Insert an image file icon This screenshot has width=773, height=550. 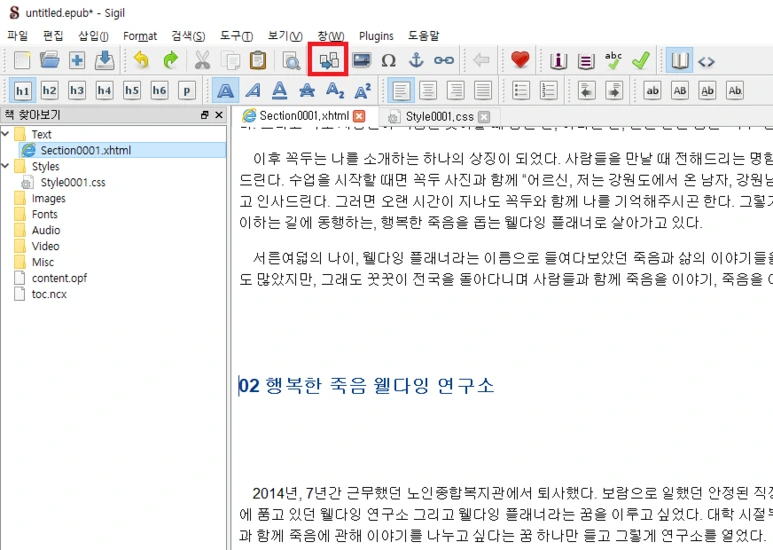[361, 60]
